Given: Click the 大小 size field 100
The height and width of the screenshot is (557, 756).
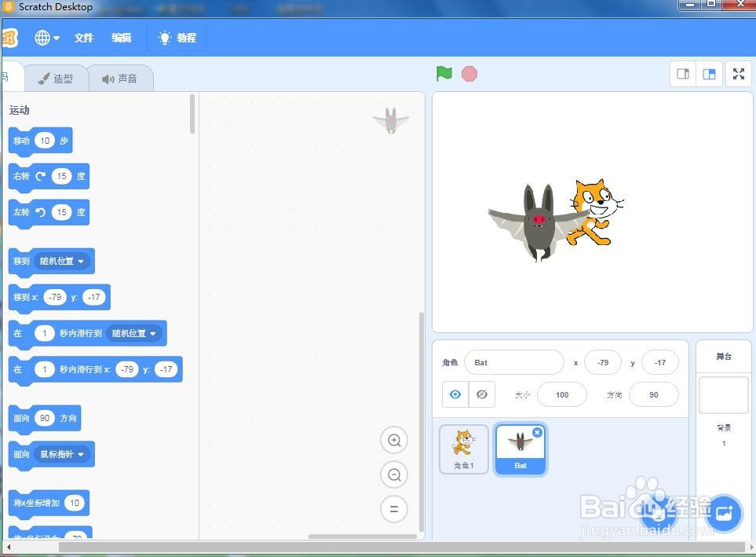Looking at the screenshot, I should [x=561, y=395].
